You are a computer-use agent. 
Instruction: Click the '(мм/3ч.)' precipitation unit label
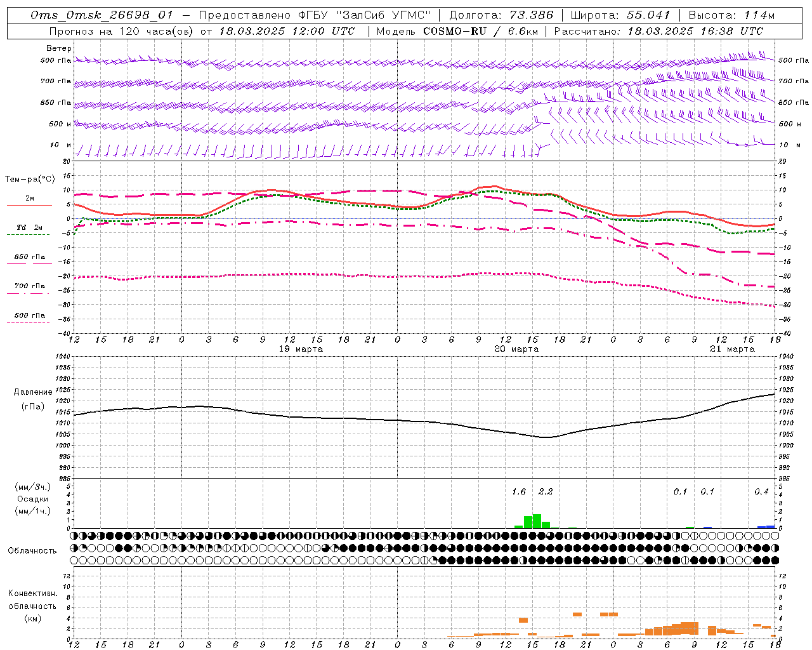(33, 487)
